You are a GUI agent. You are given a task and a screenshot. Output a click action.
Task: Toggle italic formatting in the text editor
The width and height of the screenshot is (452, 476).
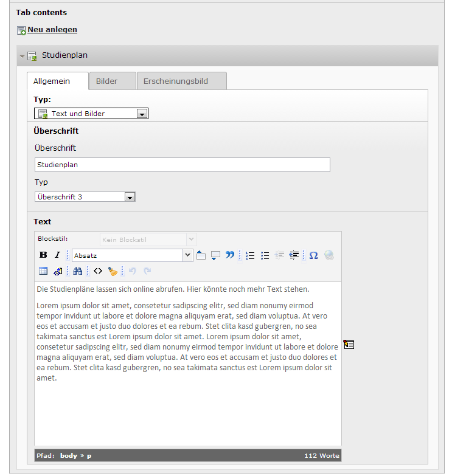[x=57, y=255]
